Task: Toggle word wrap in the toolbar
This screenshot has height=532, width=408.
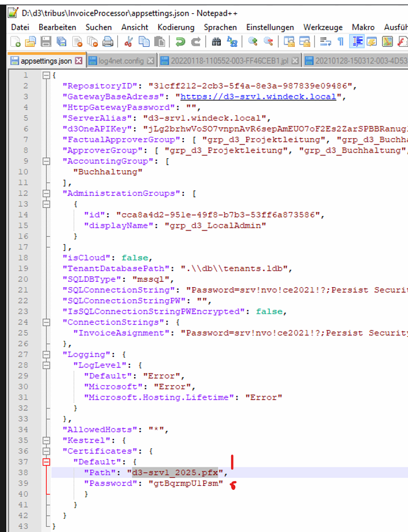Action: pos(326,42)
